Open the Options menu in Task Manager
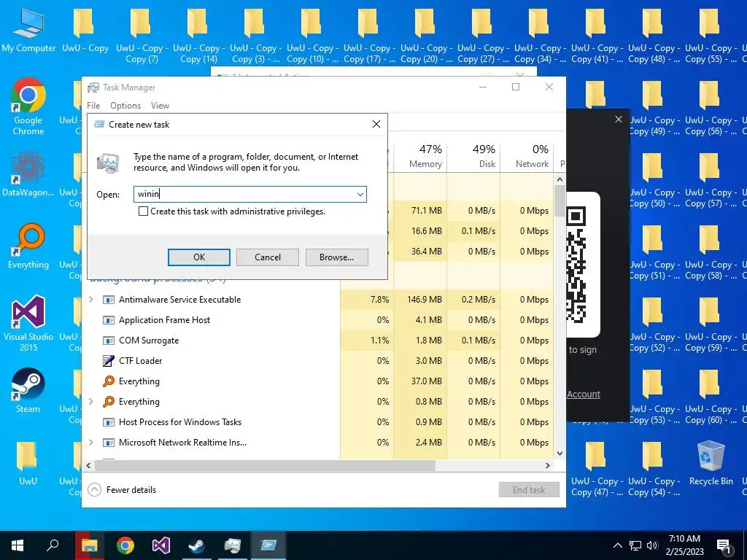This screenshot has width=747, height=560. click(x=125, y=106)
